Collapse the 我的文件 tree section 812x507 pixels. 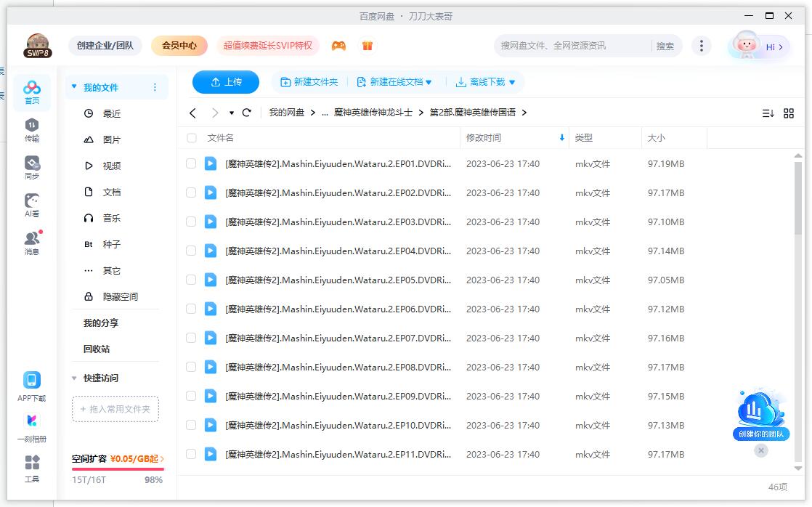coord(74,86)
